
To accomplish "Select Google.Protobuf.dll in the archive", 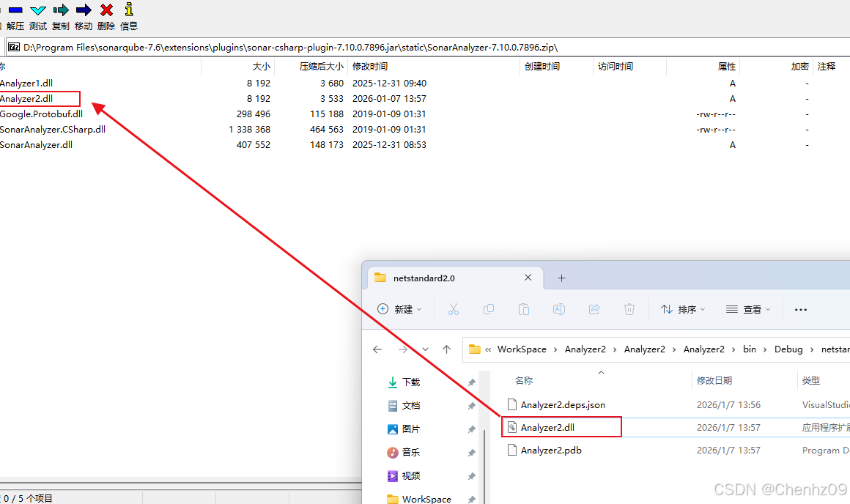I will (x=41, y=114).
